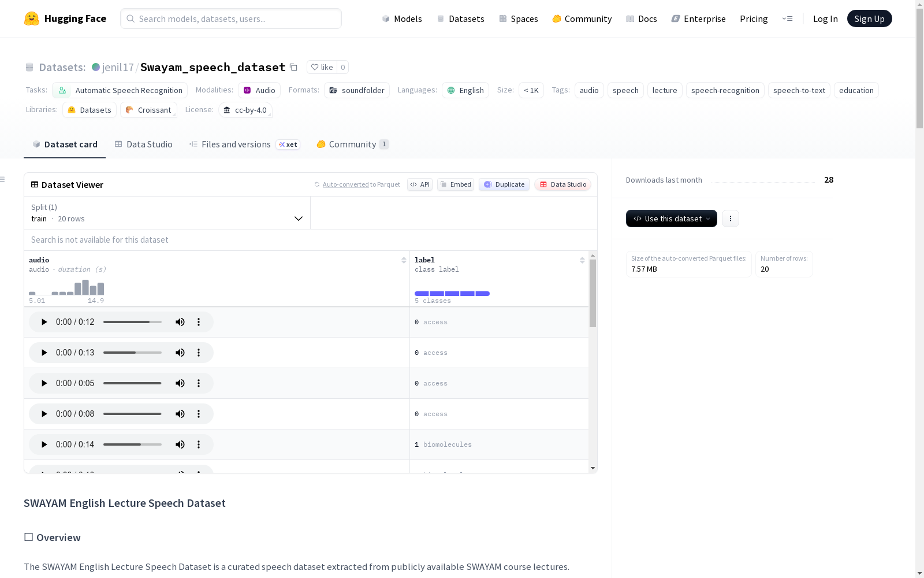
Task: Switch to the Dataset card tab
Action: (x=65, y=144)
